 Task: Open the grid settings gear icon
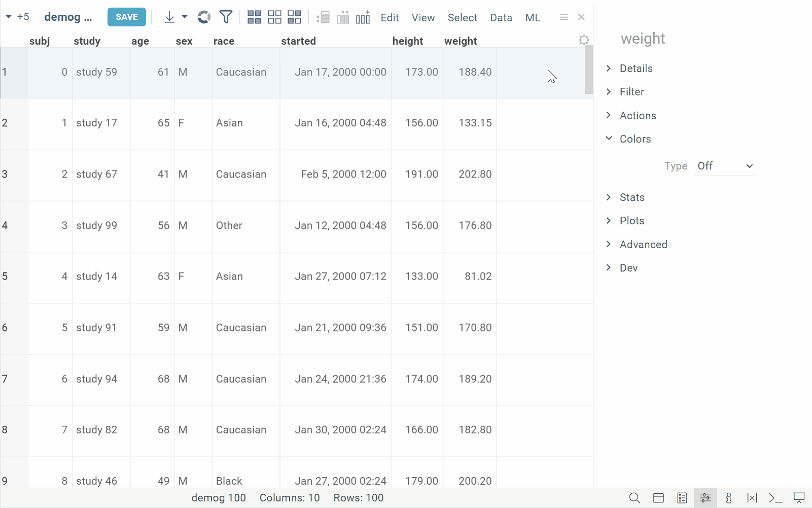[584, 40]
